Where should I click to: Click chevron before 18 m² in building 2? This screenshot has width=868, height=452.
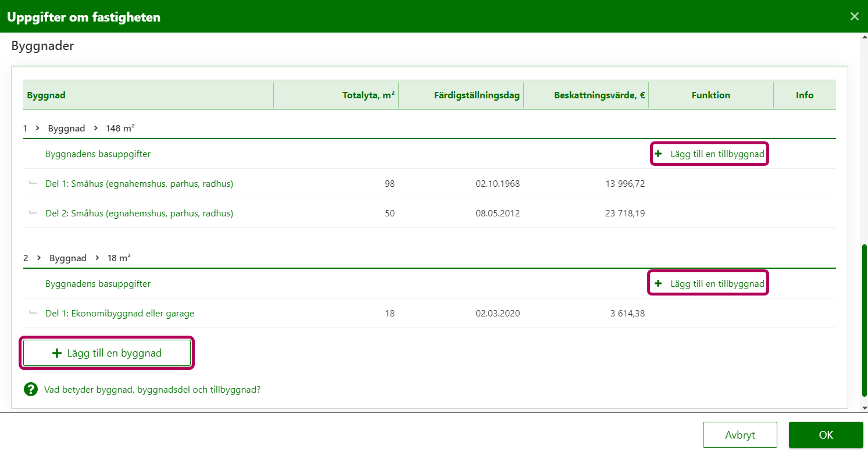[x=97, y=258]
